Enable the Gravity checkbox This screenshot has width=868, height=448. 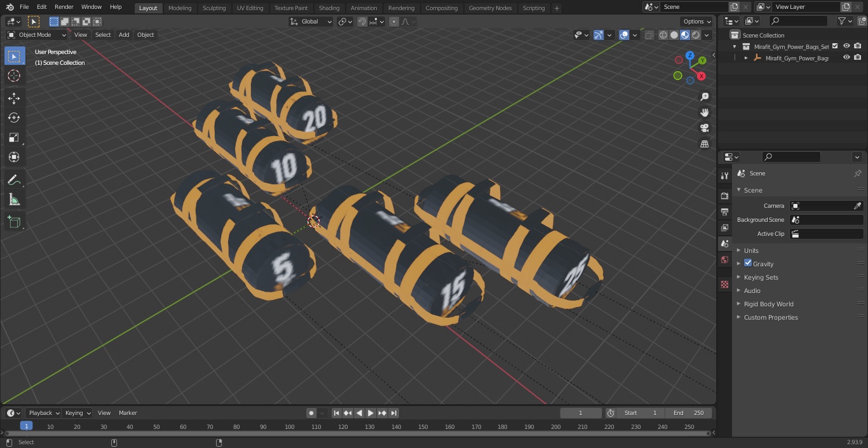(x=748, y=263)
